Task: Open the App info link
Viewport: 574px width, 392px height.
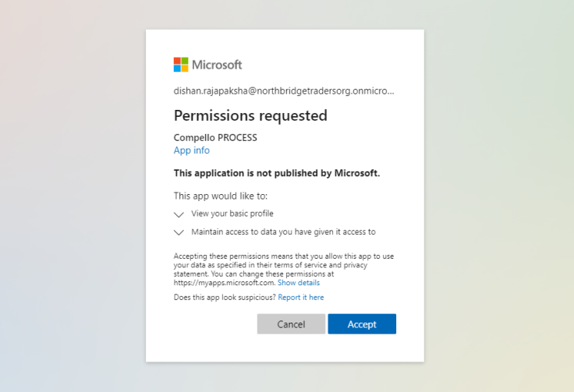Action: pyautogui.click(x=191, y=150)
